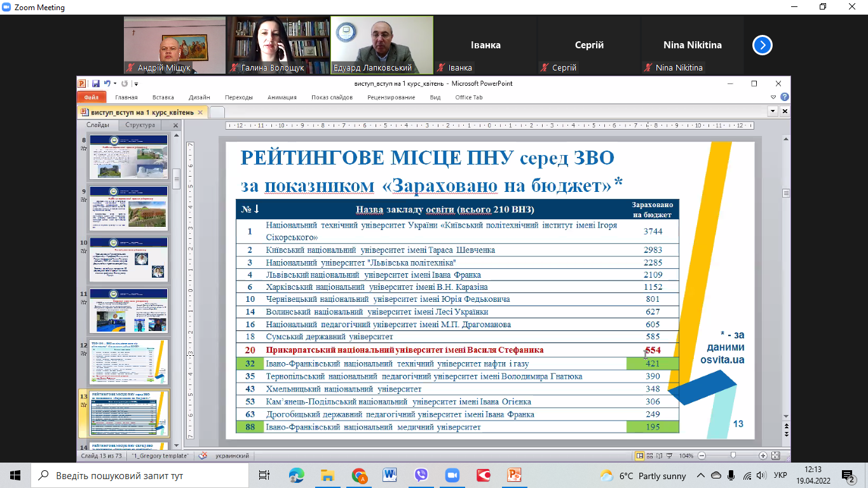Click the Save icon in Quick Access toolbar
The height and width of the screenshot is (488, 868).
point(95,83)
